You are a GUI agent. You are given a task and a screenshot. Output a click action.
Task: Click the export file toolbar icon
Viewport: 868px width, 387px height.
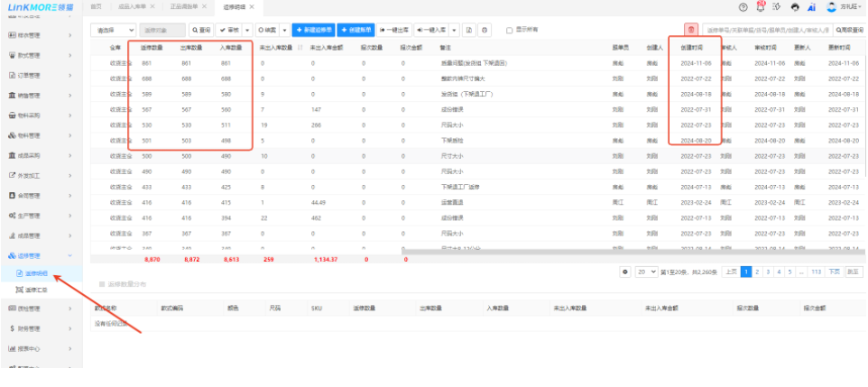click(x=469, y=30)
